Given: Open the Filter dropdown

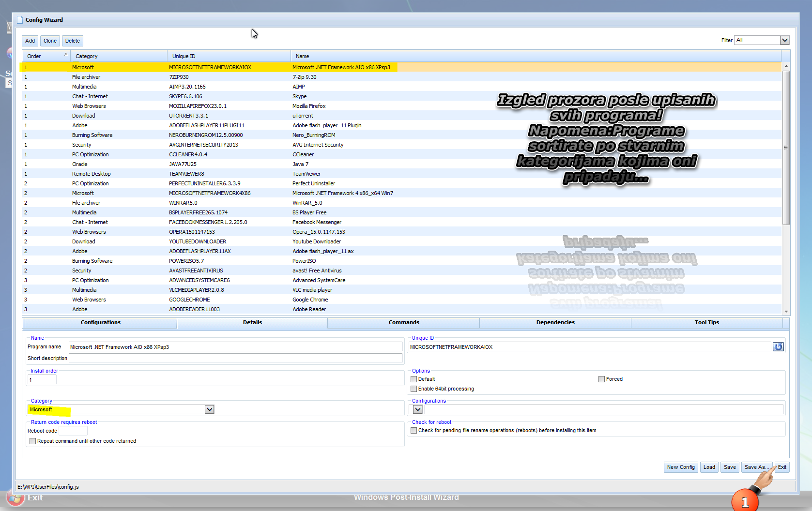Looking at the screenshot, I should pyautogui.click(x=784, y=40).
